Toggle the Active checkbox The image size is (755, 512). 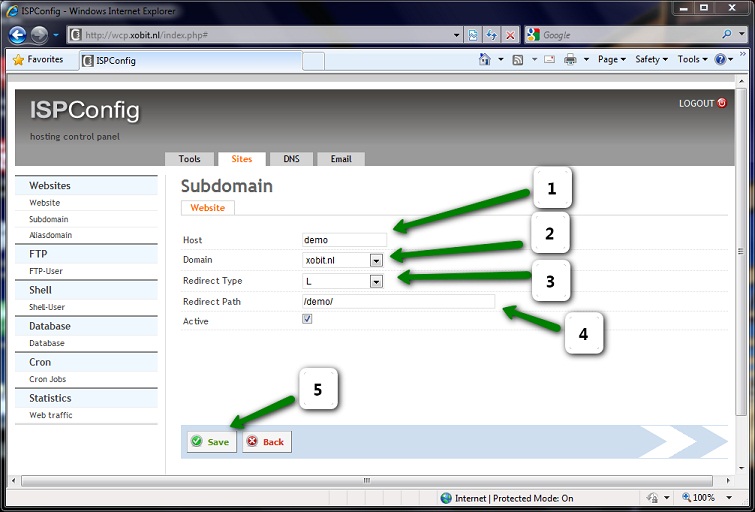point(307,320)
